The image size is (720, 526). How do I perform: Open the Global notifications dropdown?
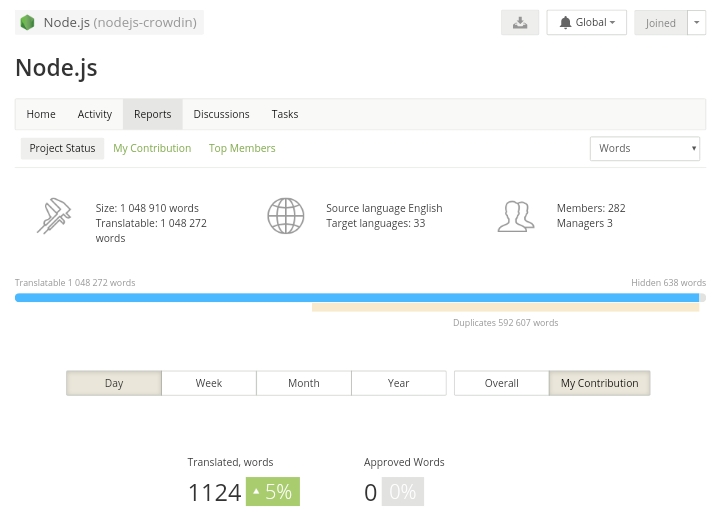tap(586, 22)
